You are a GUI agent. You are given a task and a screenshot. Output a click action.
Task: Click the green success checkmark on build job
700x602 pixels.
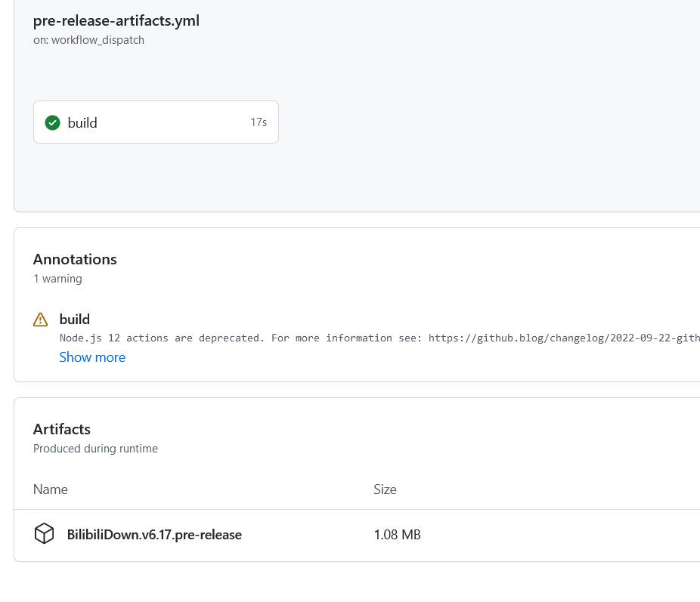[x=52, y=122]
